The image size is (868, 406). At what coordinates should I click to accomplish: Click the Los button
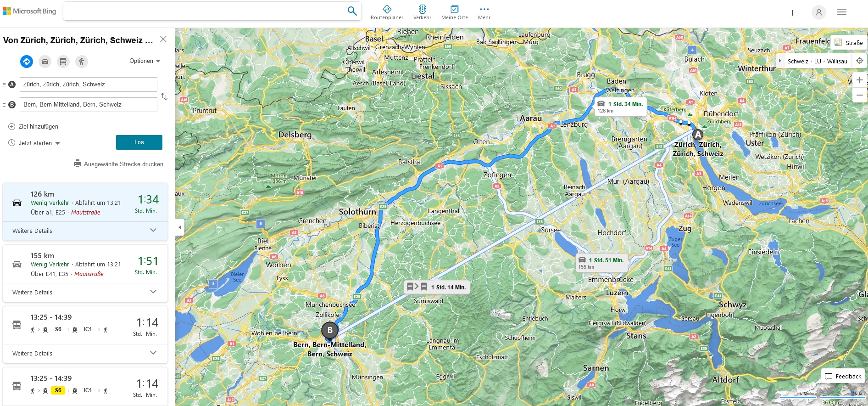click(139, 142)
